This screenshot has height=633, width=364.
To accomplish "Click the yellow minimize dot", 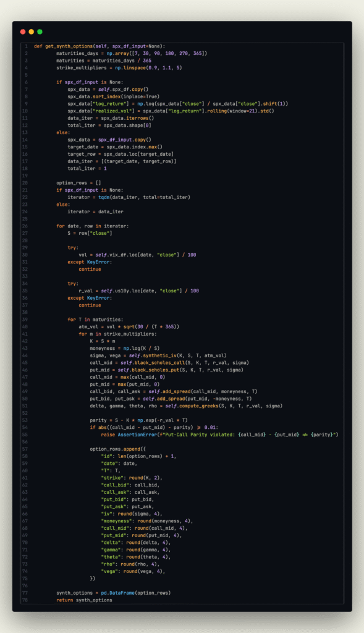I will 32,32.
